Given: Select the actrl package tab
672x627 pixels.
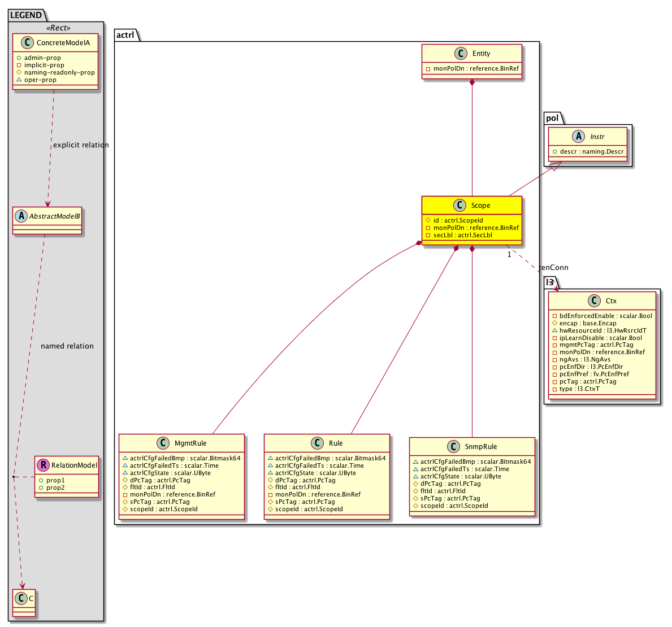Looking at the screenshot, I should tap(125, 35).
